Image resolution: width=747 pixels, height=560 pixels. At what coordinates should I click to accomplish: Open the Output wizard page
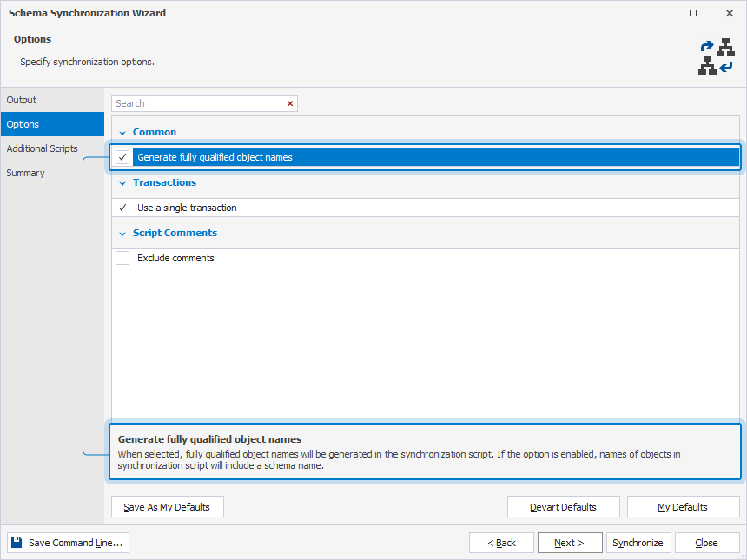click(52, 100)
